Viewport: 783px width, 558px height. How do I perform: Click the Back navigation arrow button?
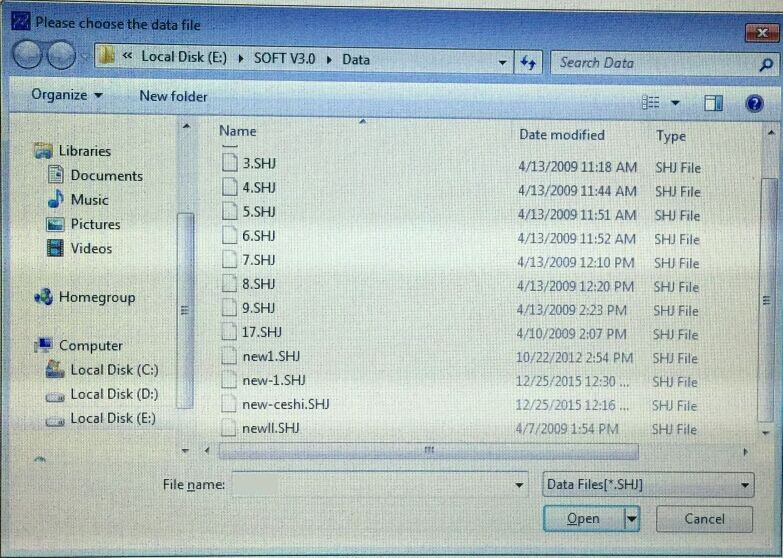[31, 56]
